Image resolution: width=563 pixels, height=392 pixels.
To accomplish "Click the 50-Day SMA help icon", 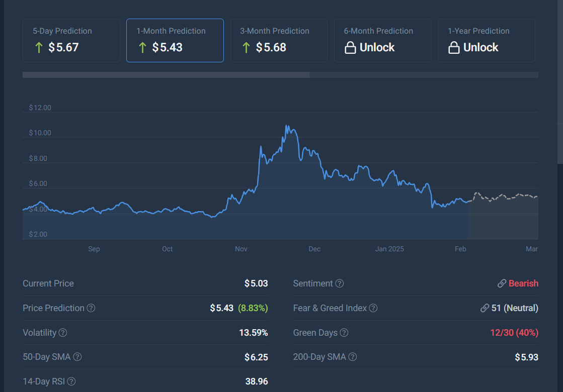I will point(77,357).
